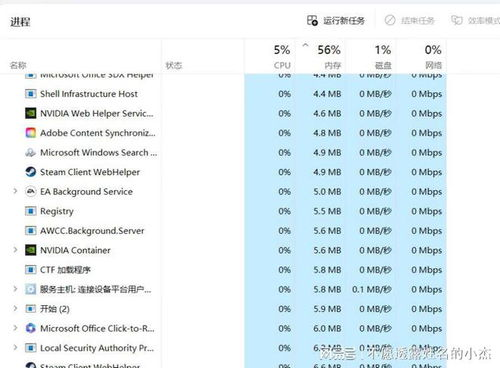Select Steam Client WebHelper 4.9 MB name
This screenshot has width=500, height=368.
pyautogui.click(x=90, y=172)
